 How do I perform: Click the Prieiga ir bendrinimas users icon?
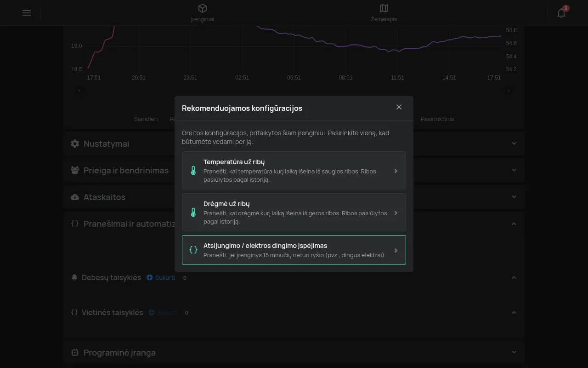coord(75,170)
